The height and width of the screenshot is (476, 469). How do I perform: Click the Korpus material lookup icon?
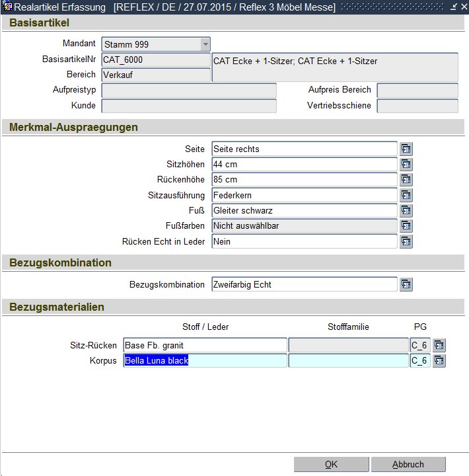point(439,361)
